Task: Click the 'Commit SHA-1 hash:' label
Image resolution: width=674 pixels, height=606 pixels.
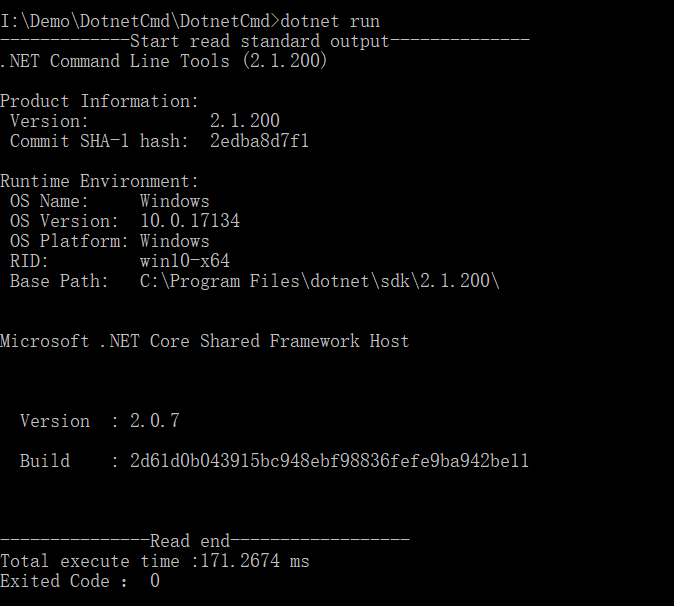Action: [99, 141]
